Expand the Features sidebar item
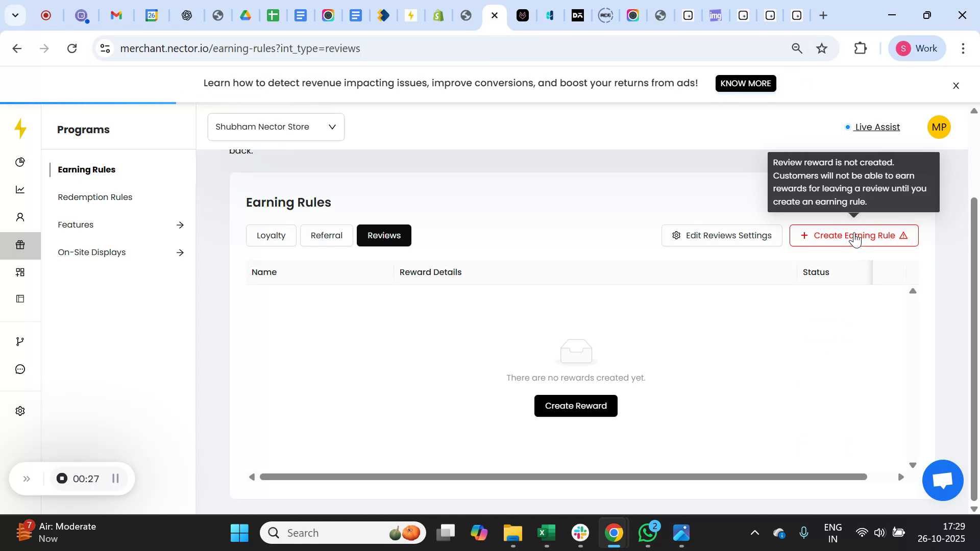 75,224
